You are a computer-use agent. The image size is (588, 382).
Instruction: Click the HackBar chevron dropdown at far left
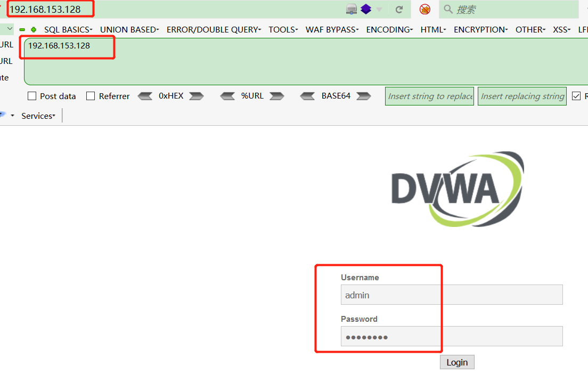[10, 29]
